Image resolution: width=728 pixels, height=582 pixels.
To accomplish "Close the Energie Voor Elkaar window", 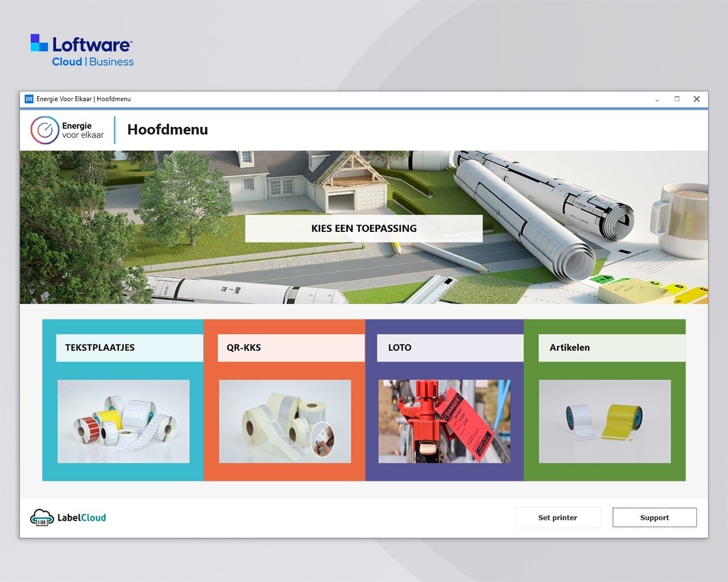I will point(697,99).
